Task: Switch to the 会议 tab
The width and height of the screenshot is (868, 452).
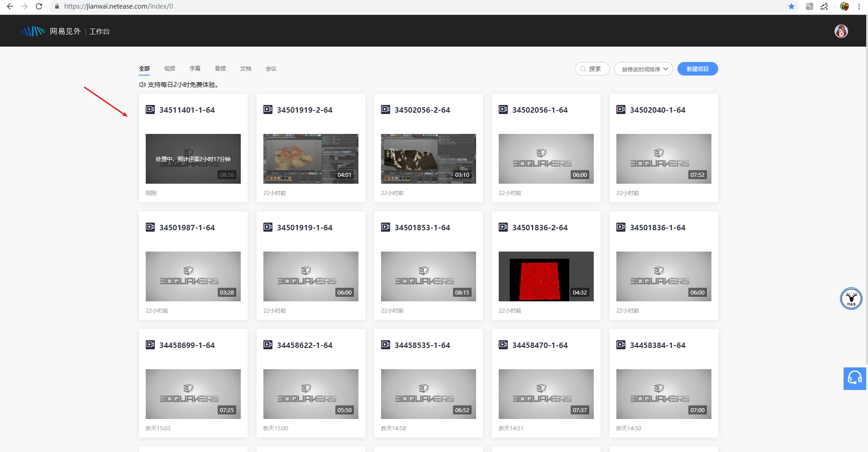Action: 271,69
